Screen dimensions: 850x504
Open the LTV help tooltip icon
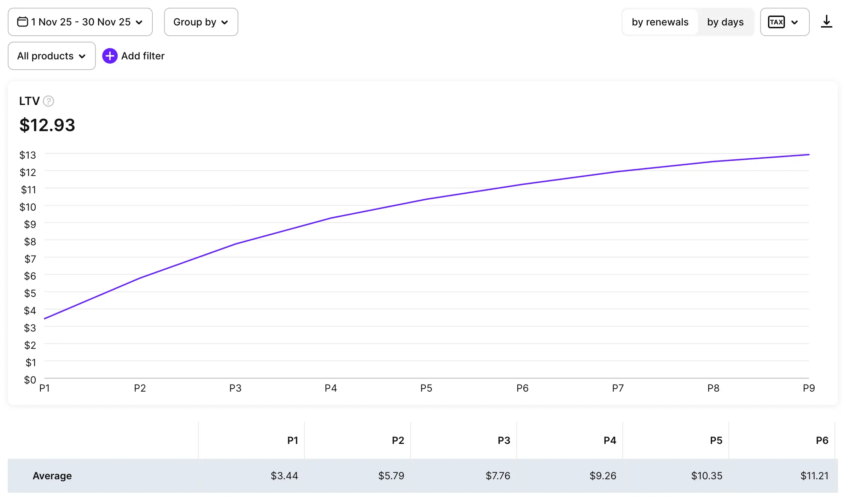tap(48, 101)
